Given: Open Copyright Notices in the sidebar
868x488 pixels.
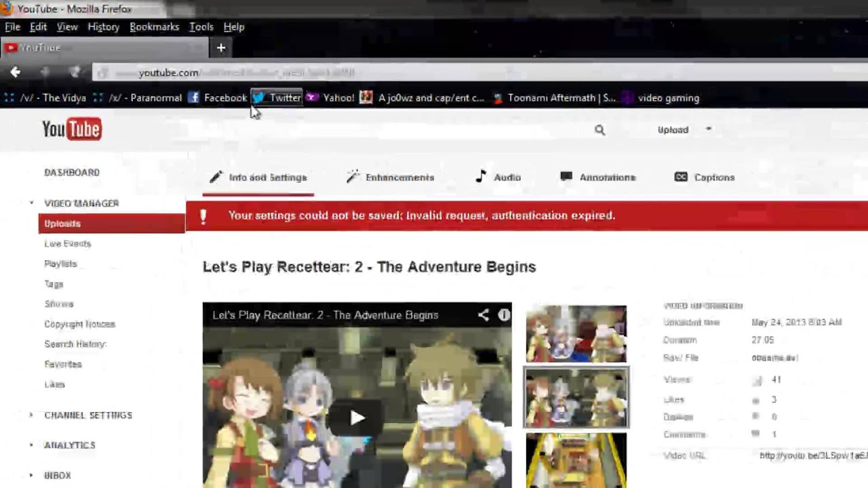Looking at the screenshot, I should coord(80,324).
